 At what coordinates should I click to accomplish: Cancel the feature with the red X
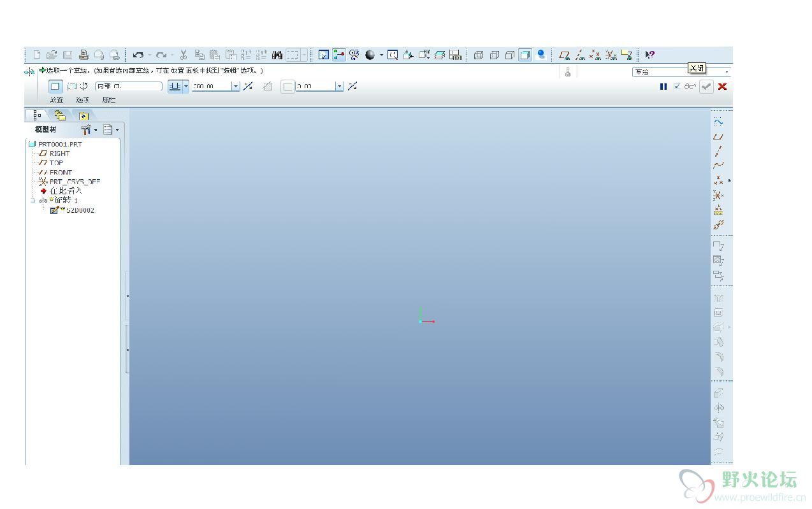pyautogui.click(x=722, y=86)
